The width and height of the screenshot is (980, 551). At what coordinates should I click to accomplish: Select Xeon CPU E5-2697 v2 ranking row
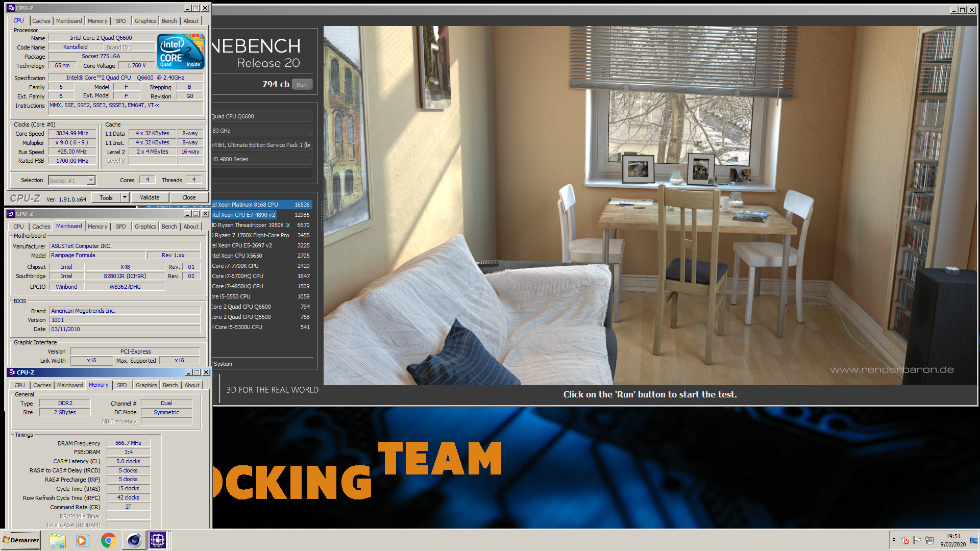click(261, 245)
